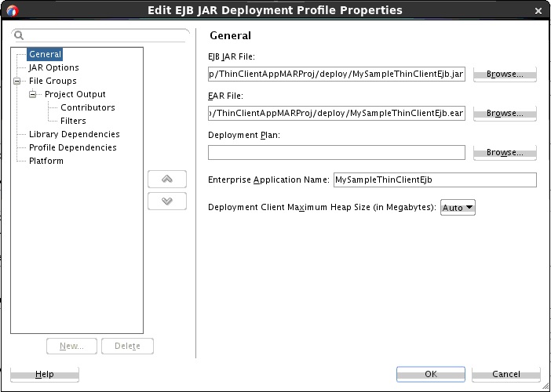Viewport: 551px width, 392px height.
Task: Collapse the Project Output node
Action: pyautogui.click(x=33, y=94)
